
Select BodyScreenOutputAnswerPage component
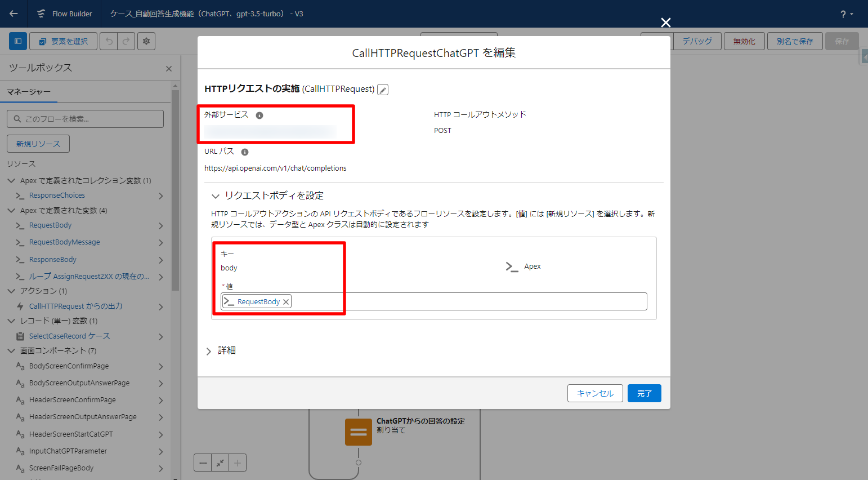[79, 383]
